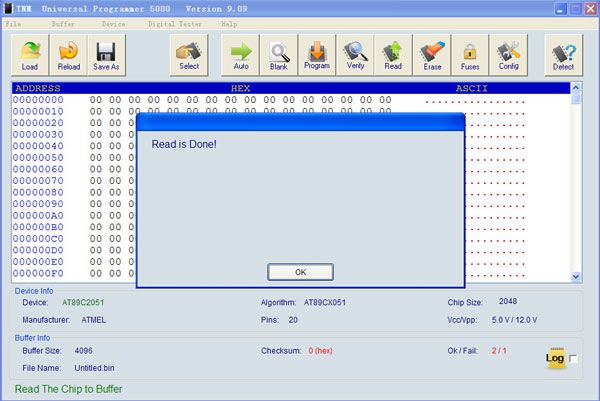Click the Log notepad icon
The image size is (600, 401).
[x=555, y=358]
